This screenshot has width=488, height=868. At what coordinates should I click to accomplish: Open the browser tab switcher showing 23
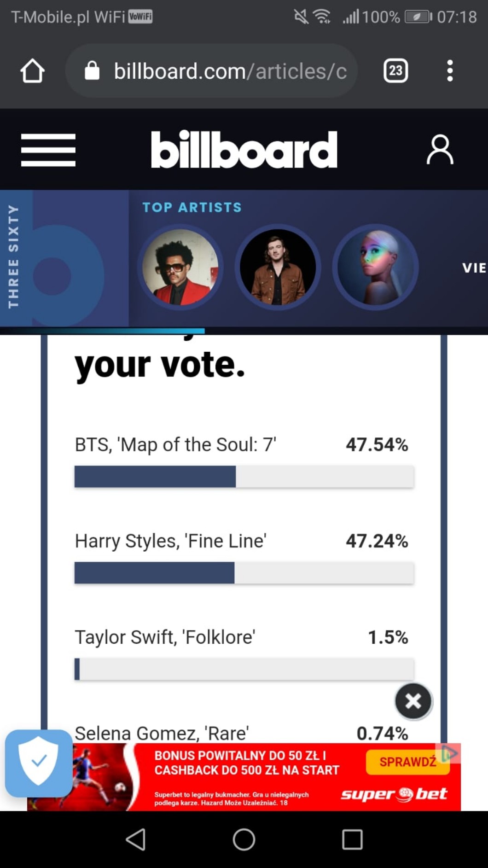395,71
